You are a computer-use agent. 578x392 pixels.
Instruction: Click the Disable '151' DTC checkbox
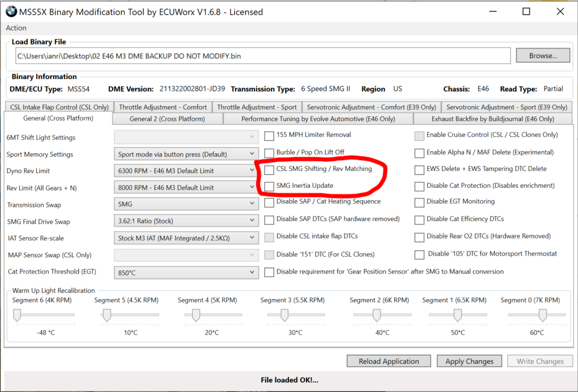(269, 254)
